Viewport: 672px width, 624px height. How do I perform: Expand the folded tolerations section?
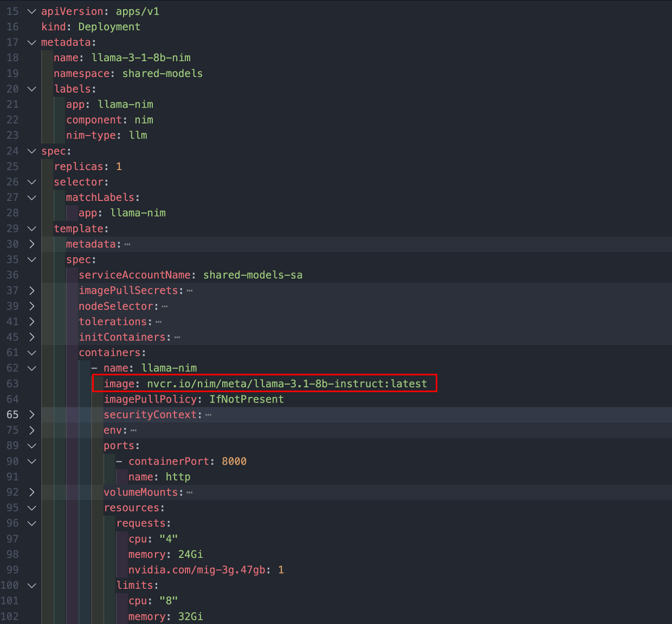tap(32, 322)
